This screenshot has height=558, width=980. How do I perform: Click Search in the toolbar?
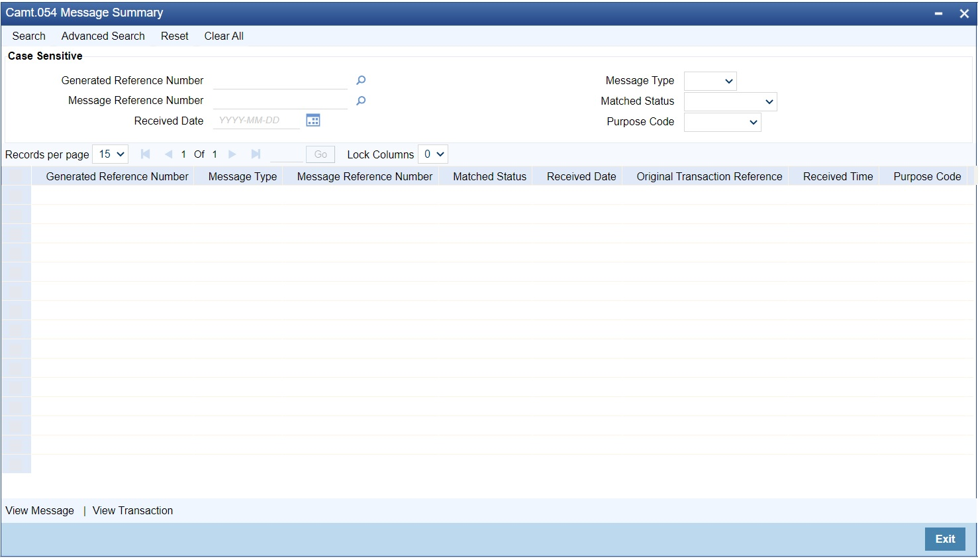(29, 36)
